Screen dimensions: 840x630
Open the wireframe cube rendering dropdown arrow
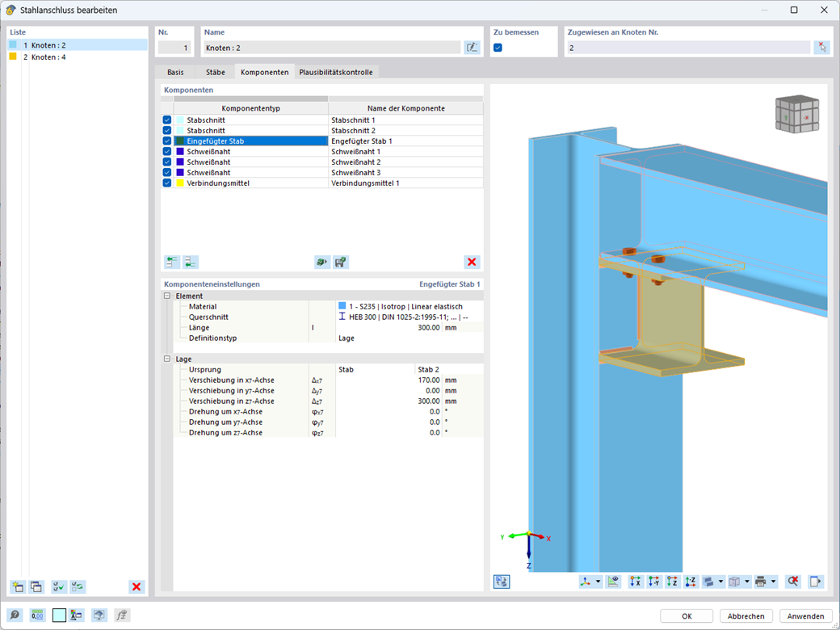[747, 582]
